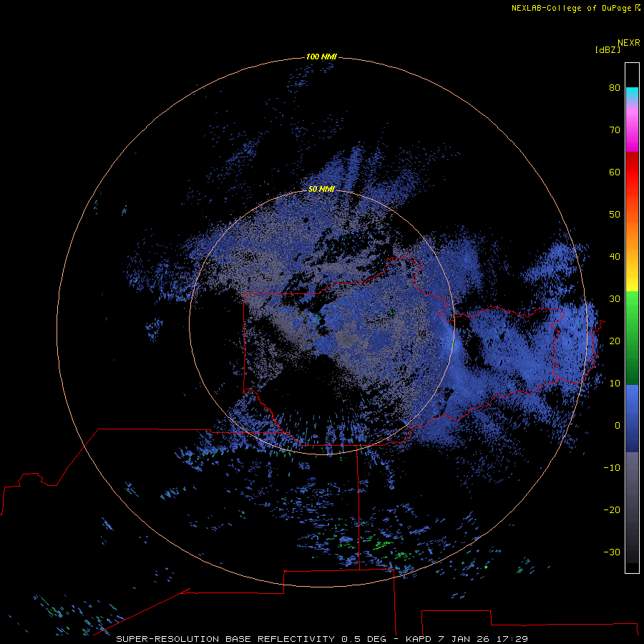Viewport: 644px width, 644px height.
Task: Click the NEXR legend title
Action: pos(629,43)
